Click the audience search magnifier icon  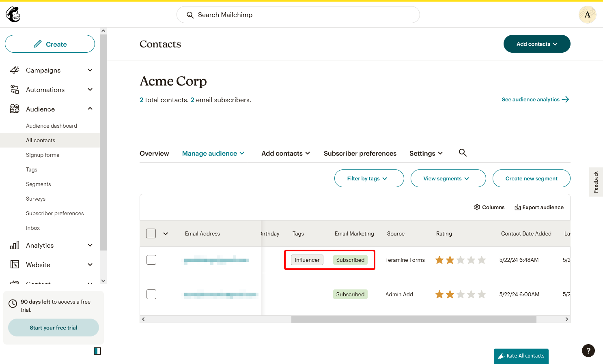click(x=463, y=153)
